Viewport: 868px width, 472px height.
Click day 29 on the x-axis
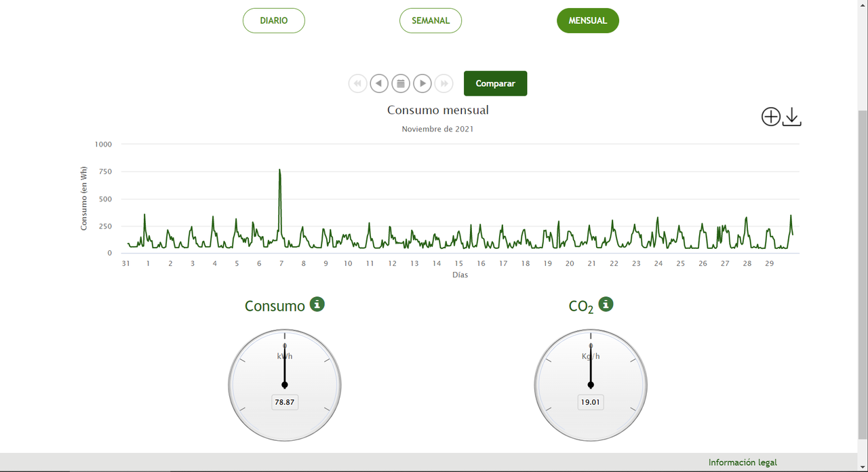pyautogui.click(x=770, y=263)
